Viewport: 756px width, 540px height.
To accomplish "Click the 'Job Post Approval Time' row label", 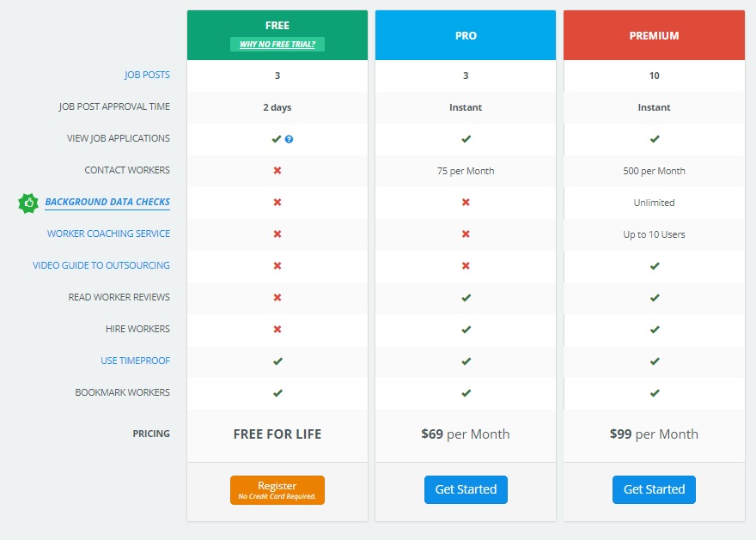I will click(x=114, y=106).
